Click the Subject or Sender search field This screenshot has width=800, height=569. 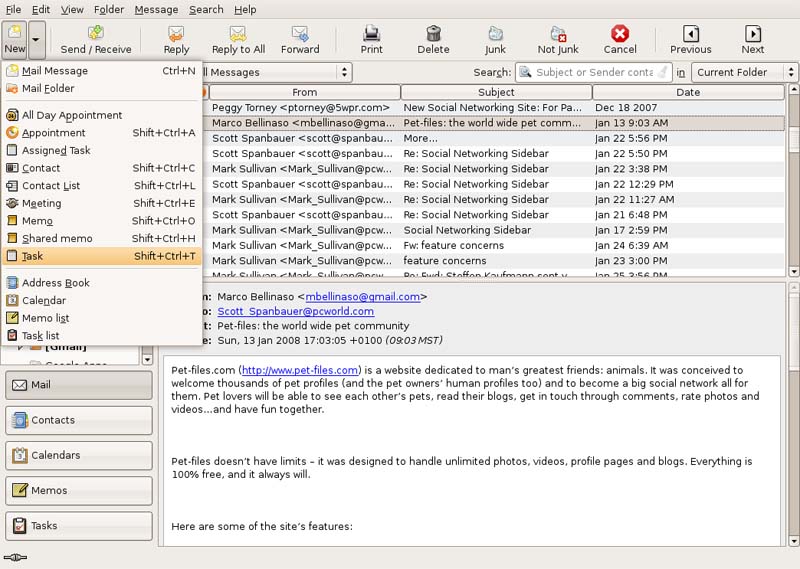click(594, 72)
